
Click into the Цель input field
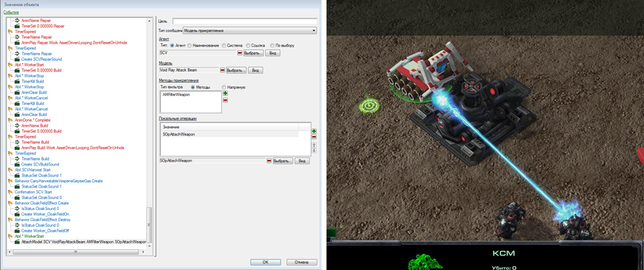245,21
